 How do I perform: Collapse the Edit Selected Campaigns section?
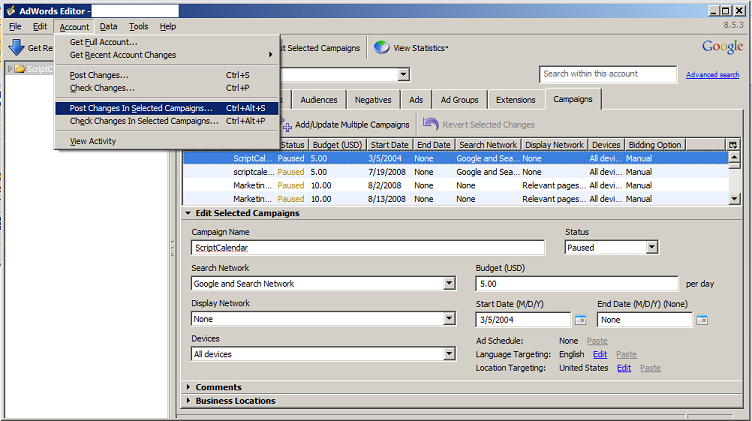[x=188, y=213]
